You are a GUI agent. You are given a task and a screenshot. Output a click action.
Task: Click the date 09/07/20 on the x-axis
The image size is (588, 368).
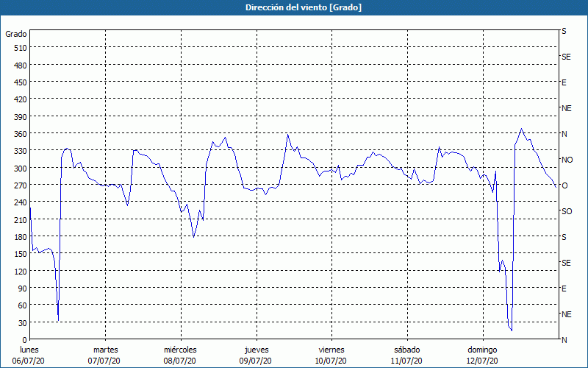(256, 361)
